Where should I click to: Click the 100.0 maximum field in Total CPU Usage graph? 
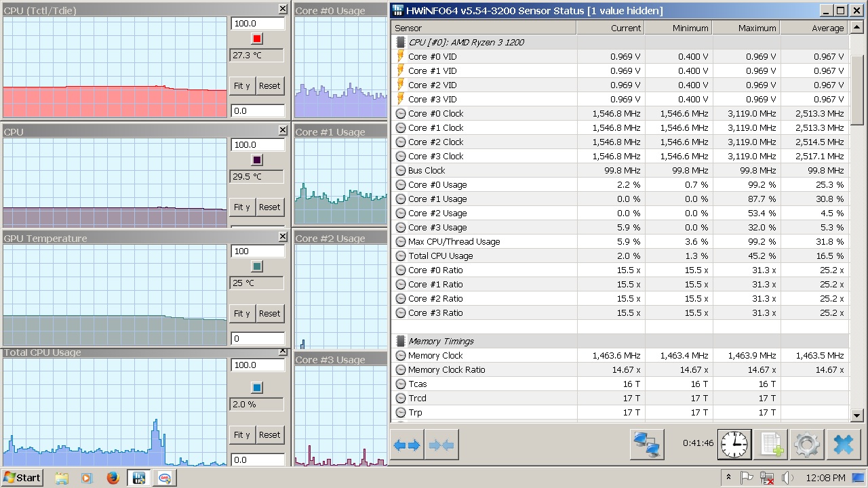pos(257,365)
